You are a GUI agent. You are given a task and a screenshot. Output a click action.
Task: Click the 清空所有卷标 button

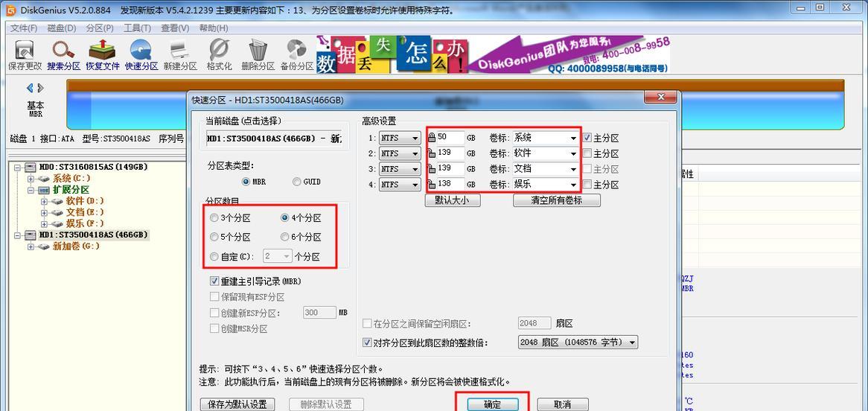556,200
